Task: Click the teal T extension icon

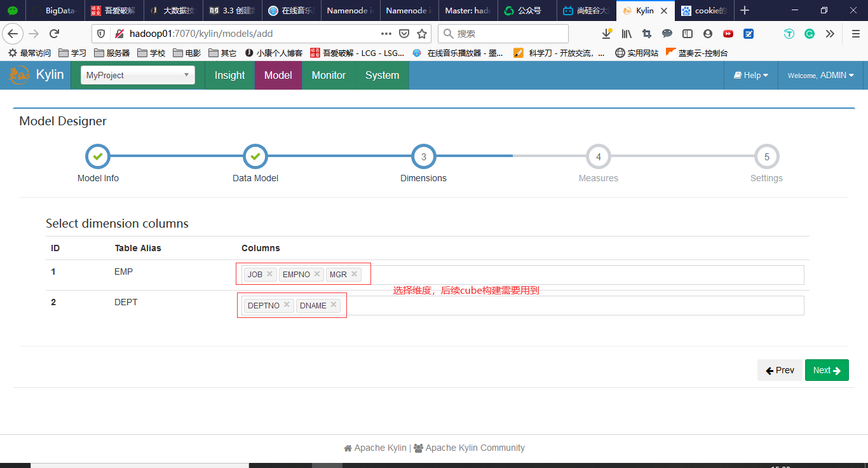Action: click(x=789, y=34)
